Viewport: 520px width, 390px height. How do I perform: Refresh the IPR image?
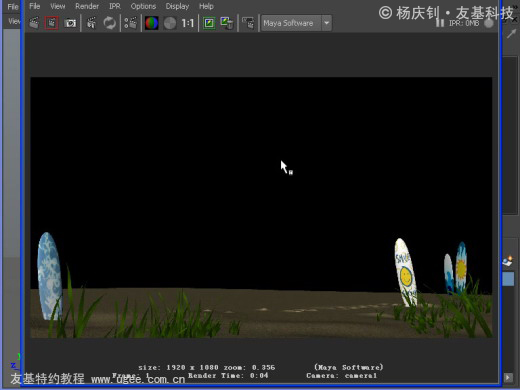pos(109,23)
